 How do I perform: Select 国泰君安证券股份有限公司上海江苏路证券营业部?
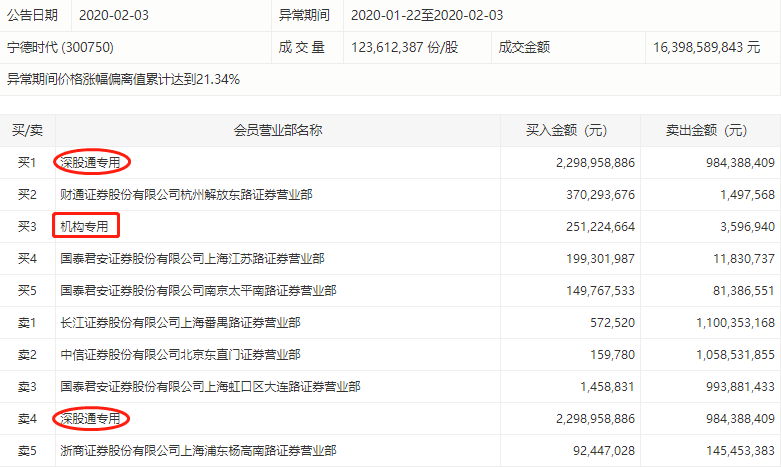tap(192, 258)
